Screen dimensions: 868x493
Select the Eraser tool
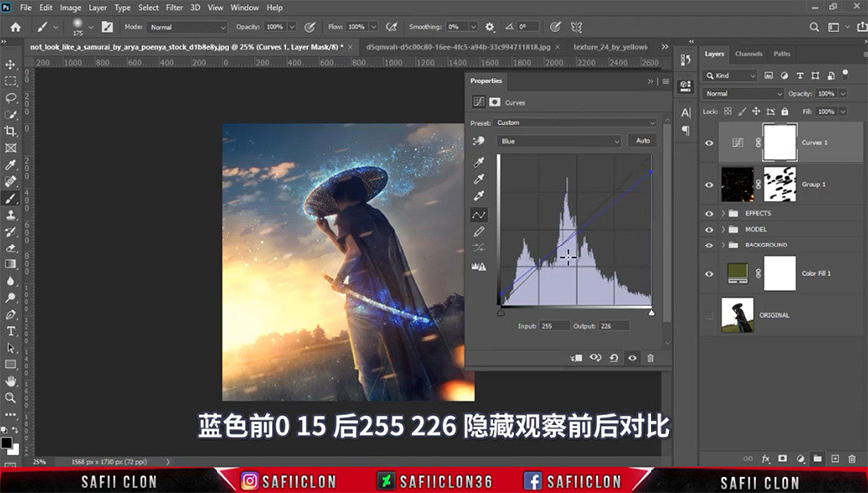[x=10, y=248]
